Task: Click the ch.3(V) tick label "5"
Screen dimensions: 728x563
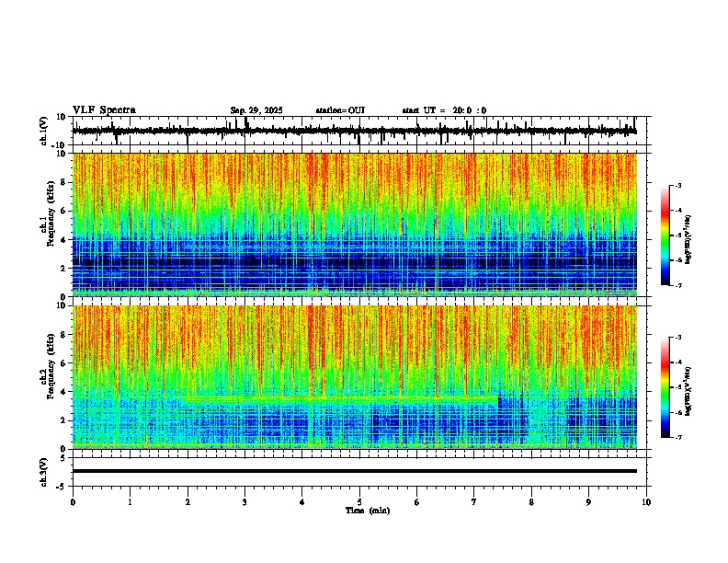Action: (x=63, y=458)
